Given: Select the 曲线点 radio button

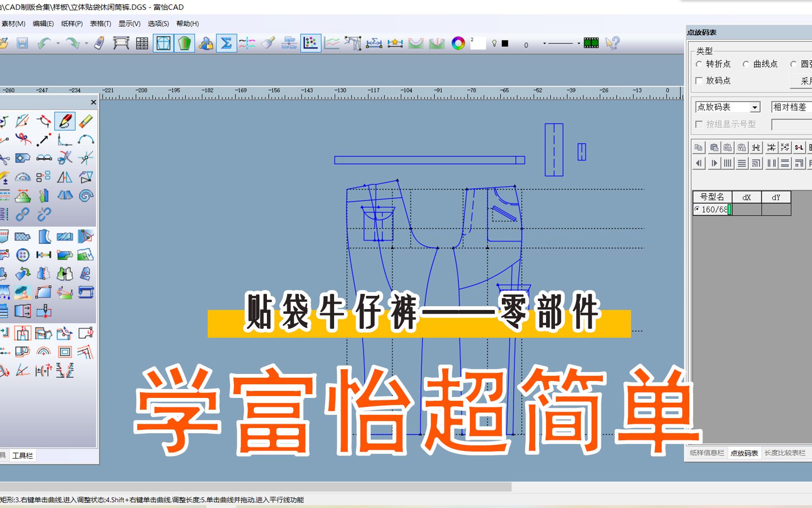Looking at the screenshot, I should (746, 64).
